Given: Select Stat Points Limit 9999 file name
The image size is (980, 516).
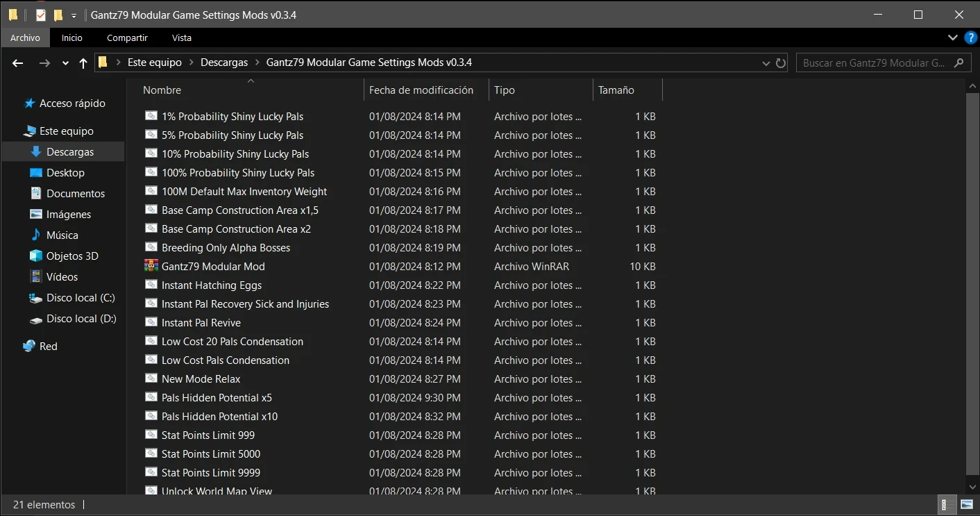Looking at the screenshot, I should [211, 473].
